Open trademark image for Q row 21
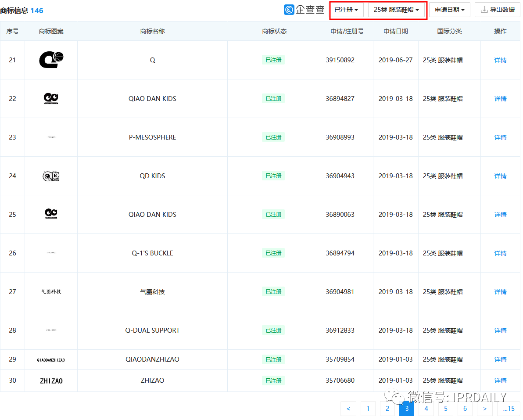The height and width of the screenshot is (420, 523). (x=51, y=60)
